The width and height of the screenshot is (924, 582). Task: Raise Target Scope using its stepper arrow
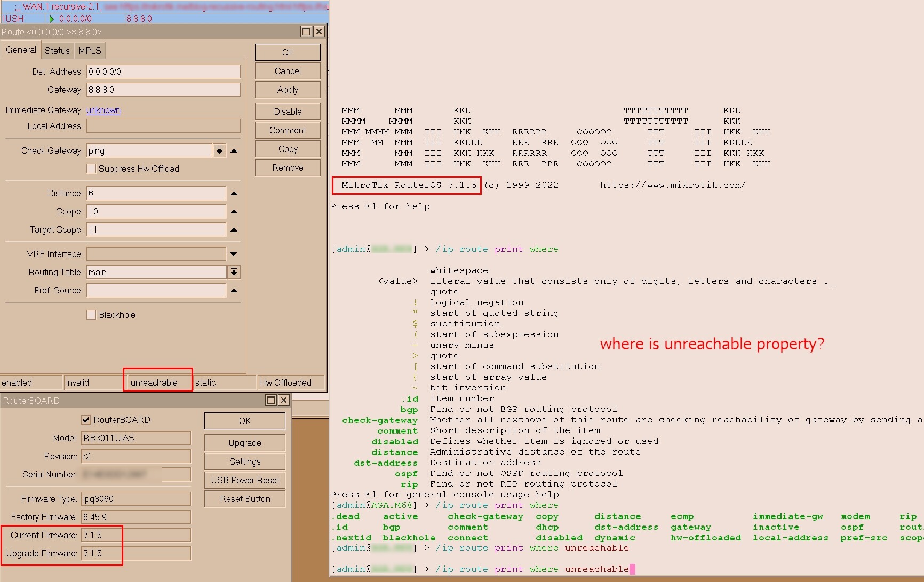coord(234,229)
